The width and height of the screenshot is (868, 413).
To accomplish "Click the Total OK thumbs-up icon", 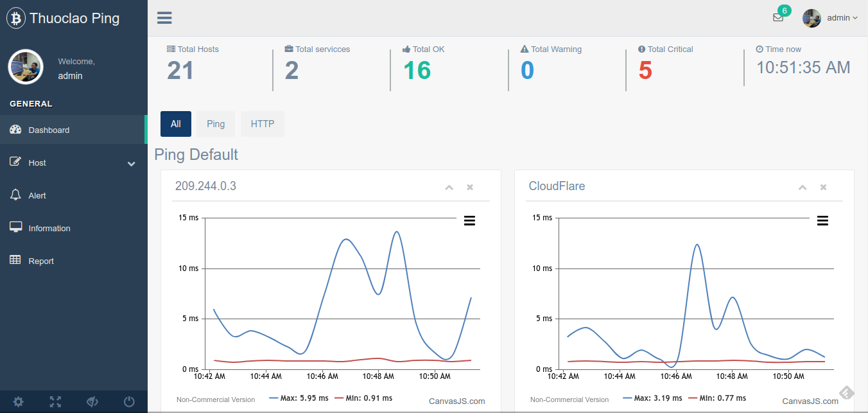I will tap(406, 49).
